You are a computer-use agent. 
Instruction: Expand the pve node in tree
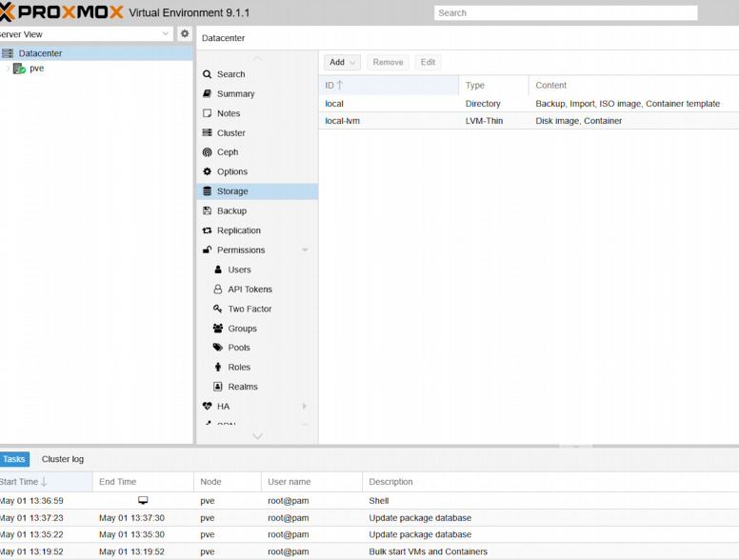[x=8, y=69]
